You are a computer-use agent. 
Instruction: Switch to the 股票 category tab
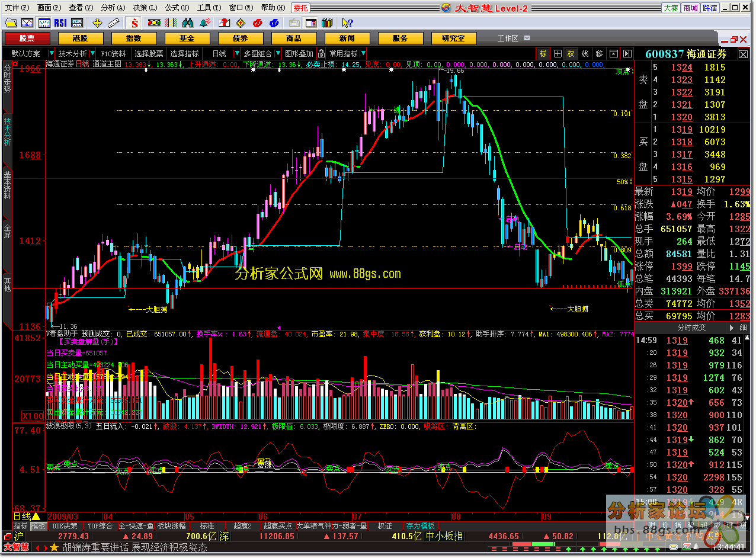[27, 39]
